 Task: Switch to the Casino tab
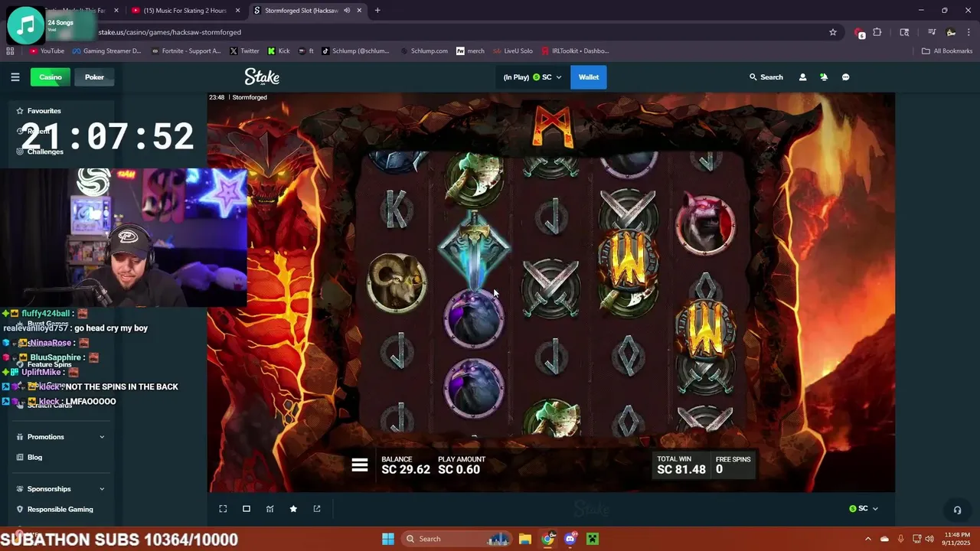point(51,77)
